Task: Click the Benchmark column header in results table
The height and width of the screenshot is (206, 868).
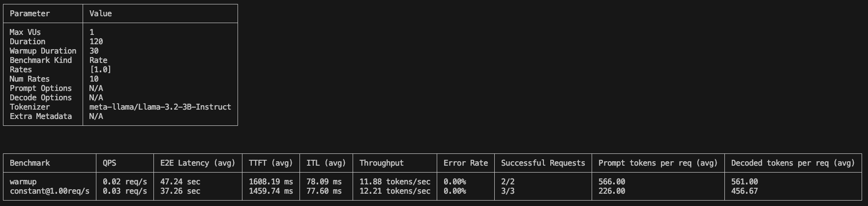Action: coord(30,163)
